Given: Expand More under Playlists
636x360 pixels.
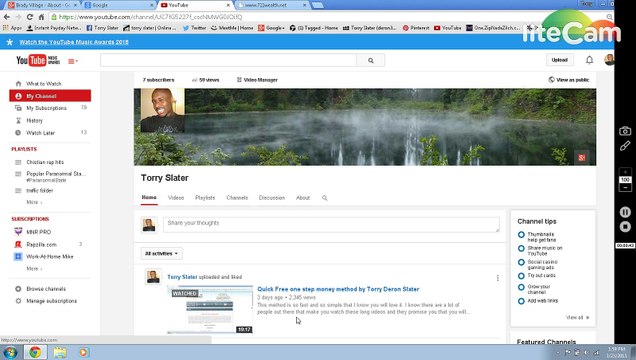Looking at the screenshot, I should 34,202.
